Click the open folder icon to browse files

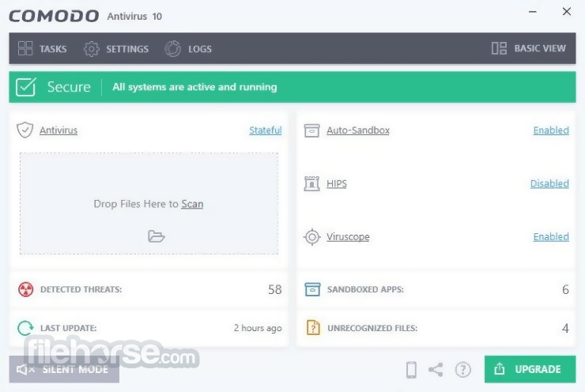(157, 236)
